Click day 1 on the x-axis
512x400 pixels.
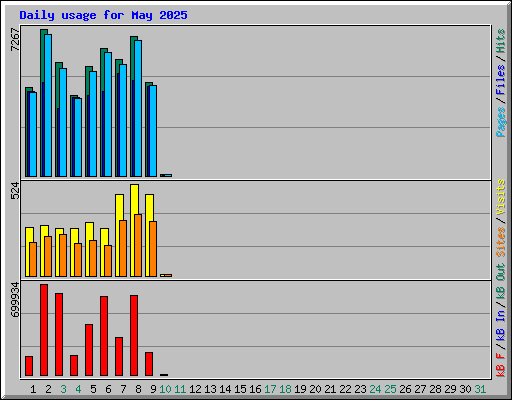click(33, 389)
